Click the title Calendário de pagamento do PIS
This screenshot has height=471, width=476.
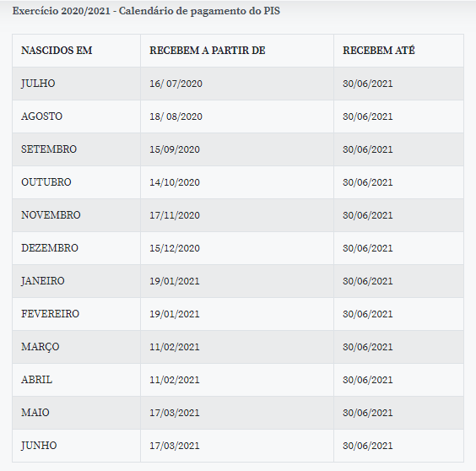point(199,11)
